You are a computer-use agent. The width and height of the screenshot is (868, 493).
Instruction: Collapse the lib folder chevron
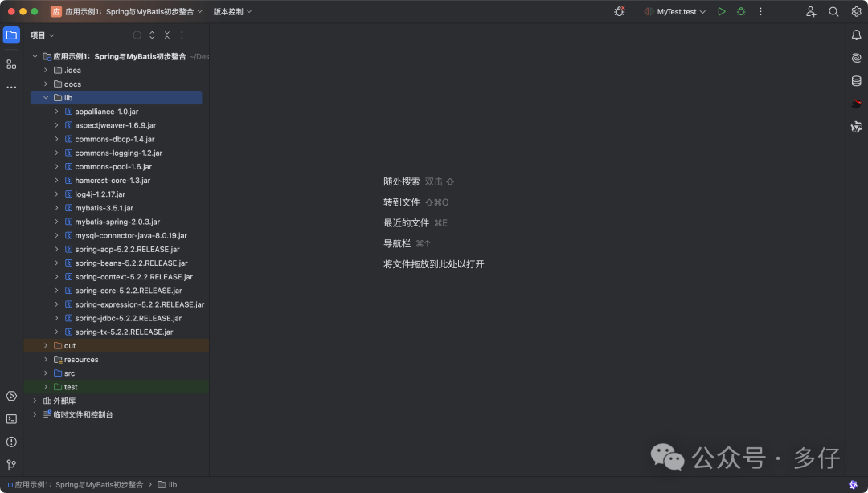click(46, 98)
